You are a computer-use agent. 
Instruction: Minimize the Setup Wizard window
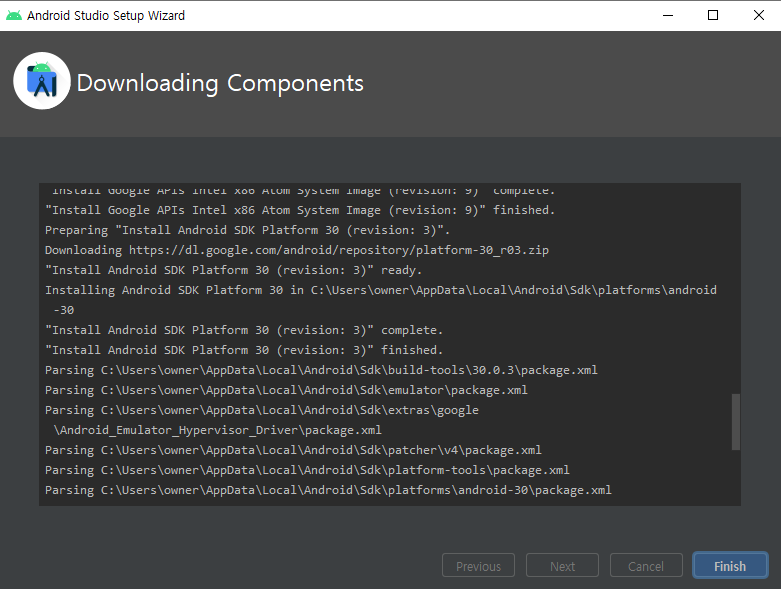[x=667, y=15]
